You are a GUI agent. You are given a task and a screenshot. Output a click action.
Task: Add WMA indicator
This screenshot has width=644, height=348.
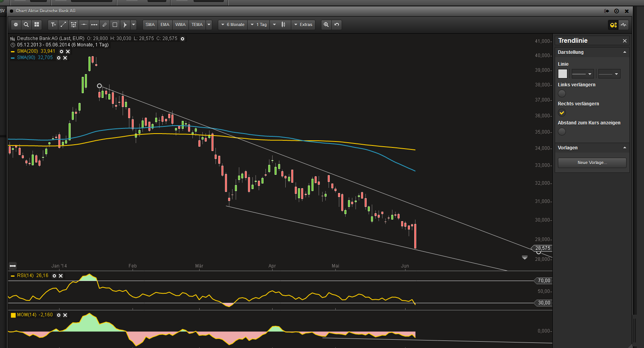pyautogui.click(x=181, y=25)
